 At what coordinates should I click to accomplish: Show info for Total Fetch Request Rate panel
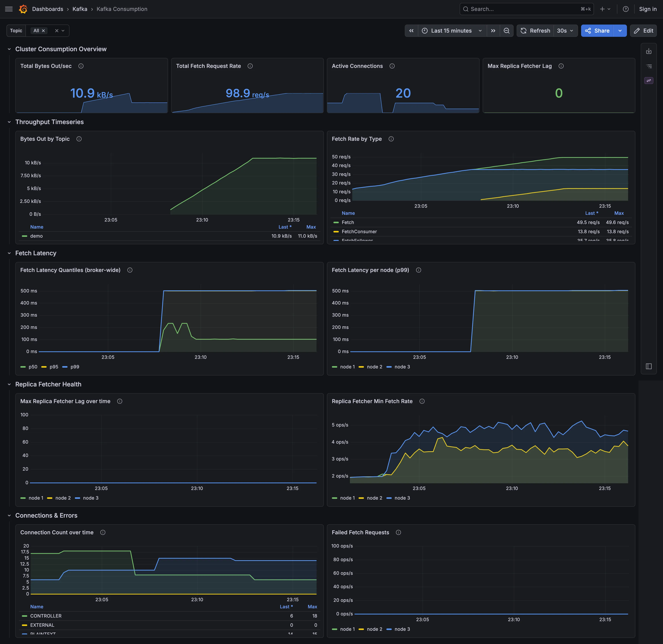250,66
